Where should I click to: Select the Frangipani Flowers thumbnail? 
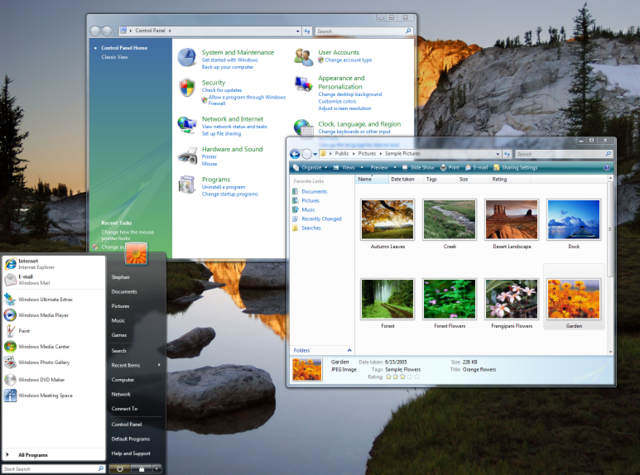point(511,299)
